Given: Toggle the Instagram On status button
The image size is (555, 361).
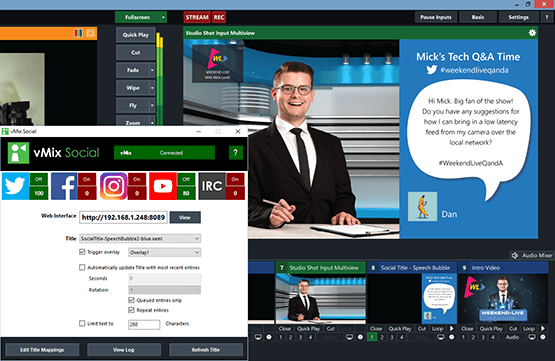Looking at the screenshot, I should pos(137,179).
